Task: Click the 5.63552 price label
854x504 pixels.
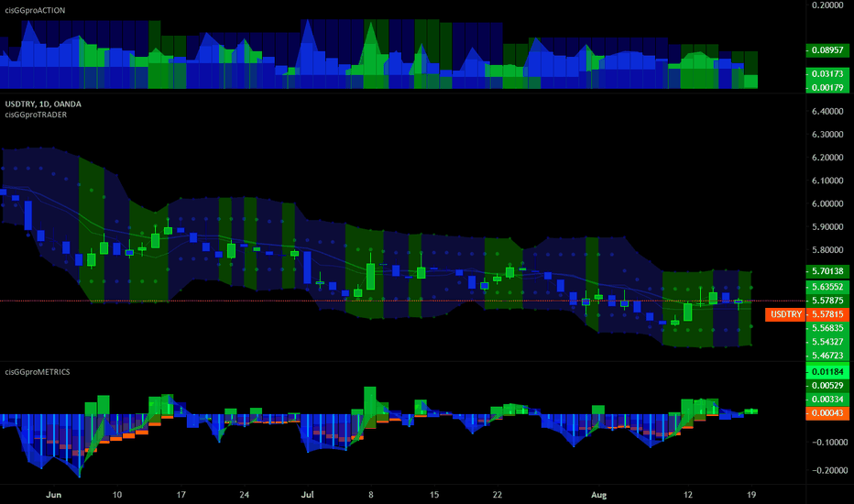Action: [827, 287]
